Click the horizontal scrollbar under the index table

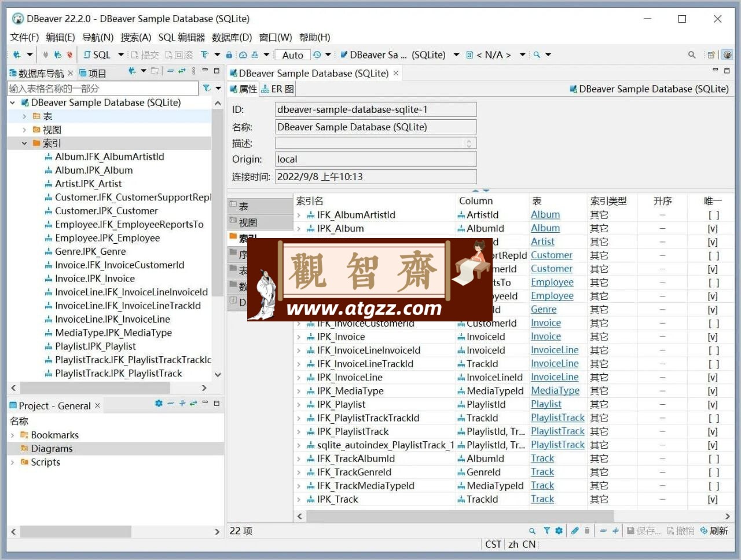(460, 515)
